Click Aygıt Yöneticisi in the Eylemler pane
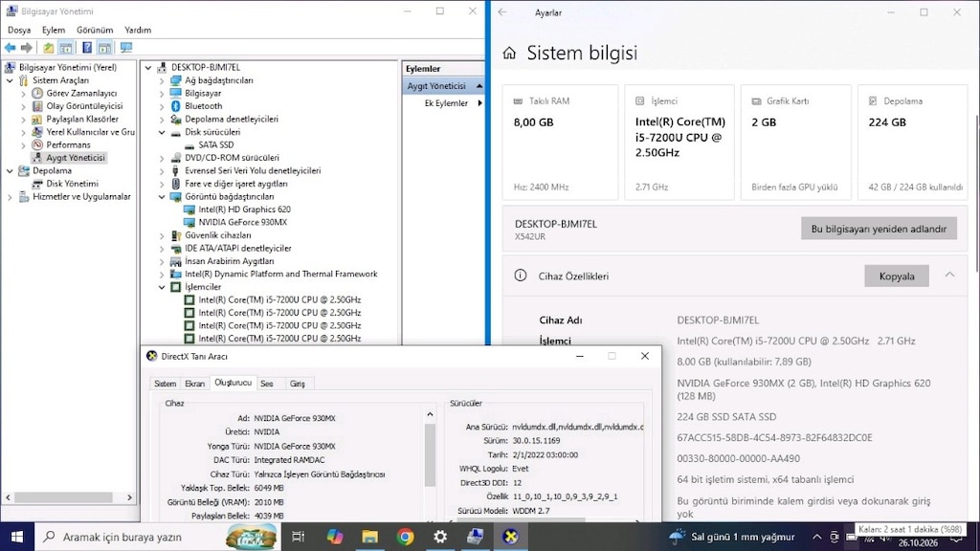Screen dimensions: 980x551 point(443,85)
